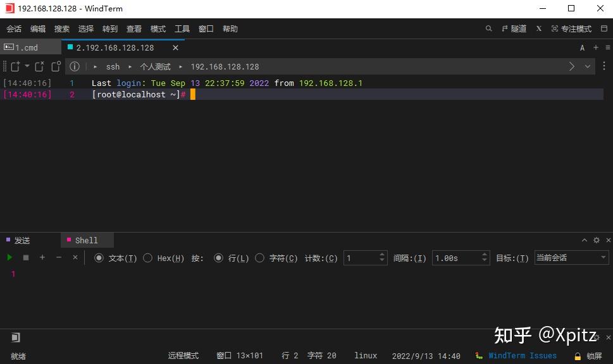Click the WindTerm Issues link
Viewport: 613px width, 364px height.
click(522, 355)
